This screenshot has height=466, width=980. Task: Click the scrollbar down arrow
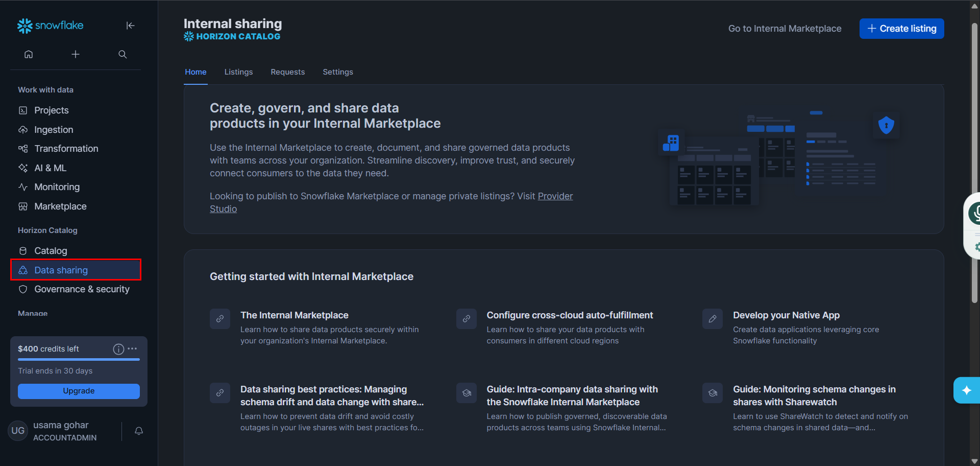pyautogui.click(x=974, y=461)
